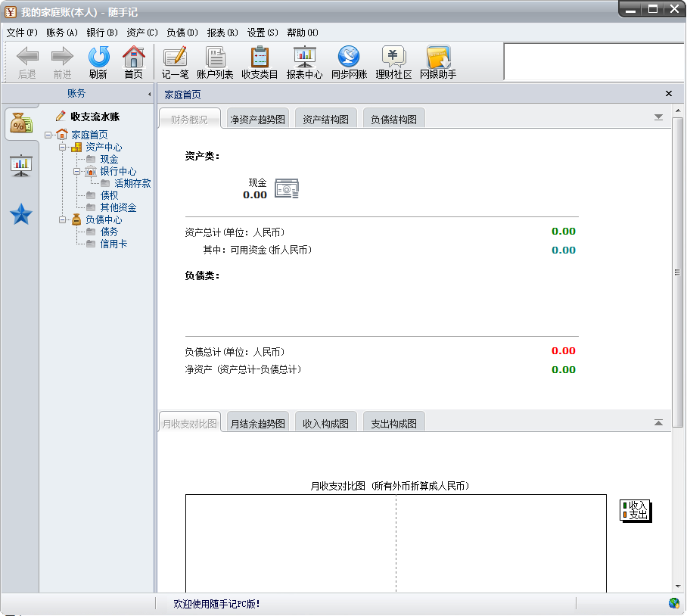Open the 账户列表 account list
This screenshot has width=687, height=616.
[215, 63]
